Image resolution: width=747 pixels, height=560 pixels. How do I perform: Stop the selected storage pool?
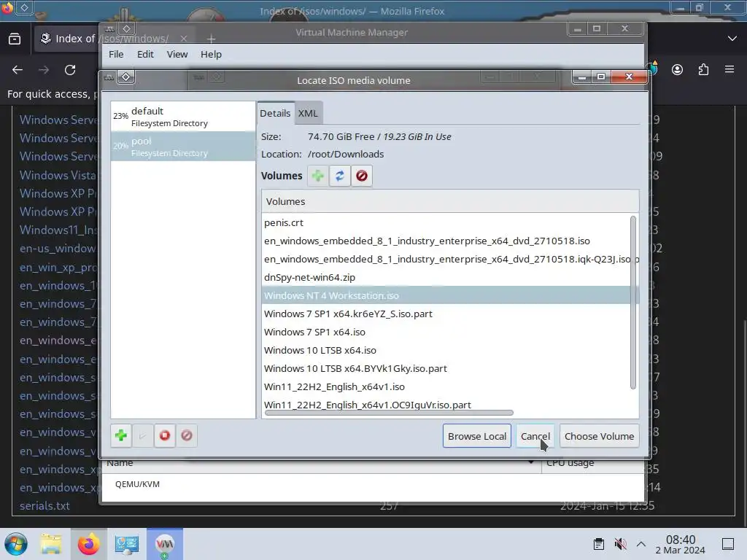(x=165, y=435)
